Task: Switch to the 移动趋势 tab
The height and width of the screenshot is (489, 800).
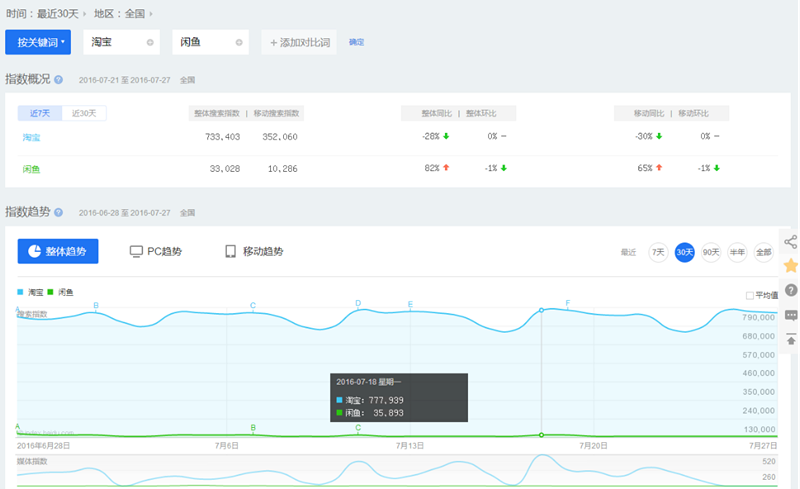Action: [254, 251]
